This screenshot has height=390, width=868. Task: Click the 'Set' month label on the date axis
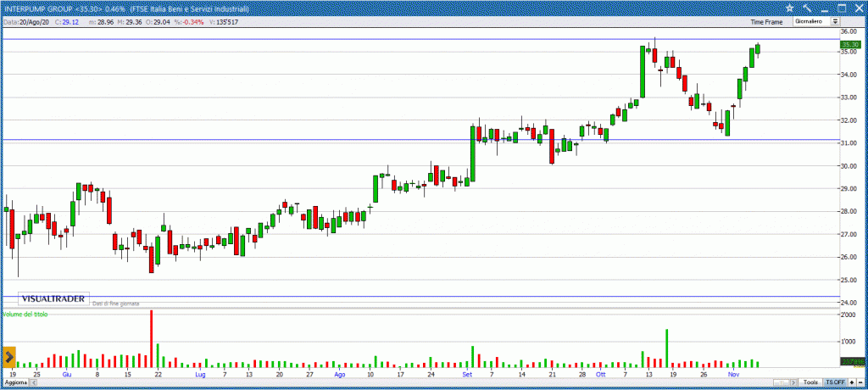(468, 375)
